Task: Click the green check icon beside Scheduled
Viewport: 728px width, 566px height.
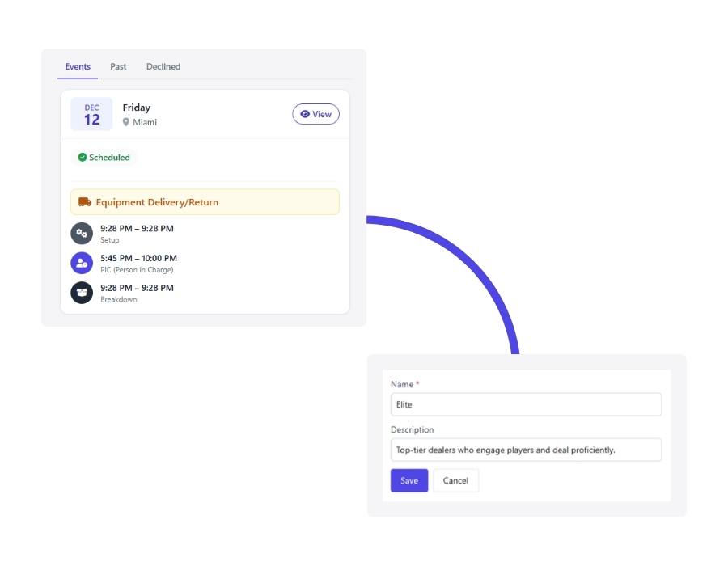Action: click(x=82, y=158)
